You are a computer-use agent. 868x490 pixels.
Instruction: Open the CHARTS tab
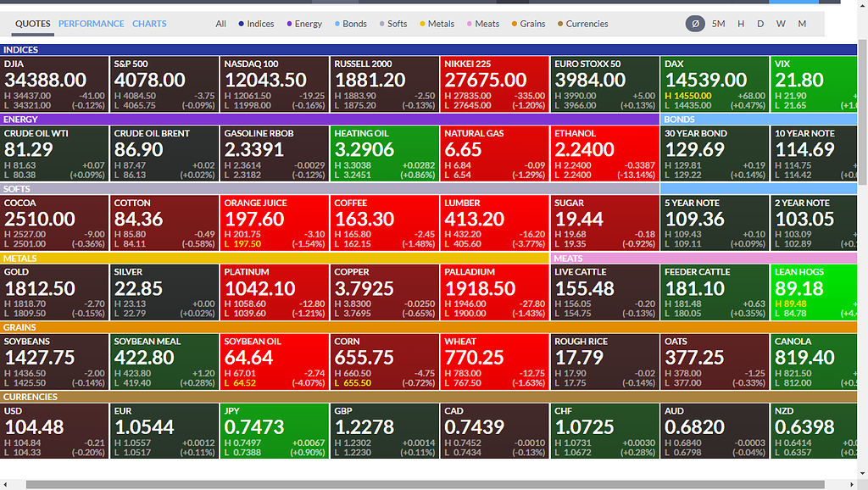click(x=149, y=24)
